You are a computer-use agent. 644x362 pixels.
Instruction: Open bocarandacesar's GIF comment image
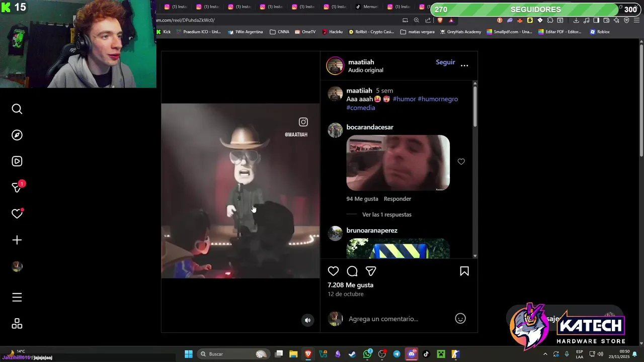coord(398,163)
